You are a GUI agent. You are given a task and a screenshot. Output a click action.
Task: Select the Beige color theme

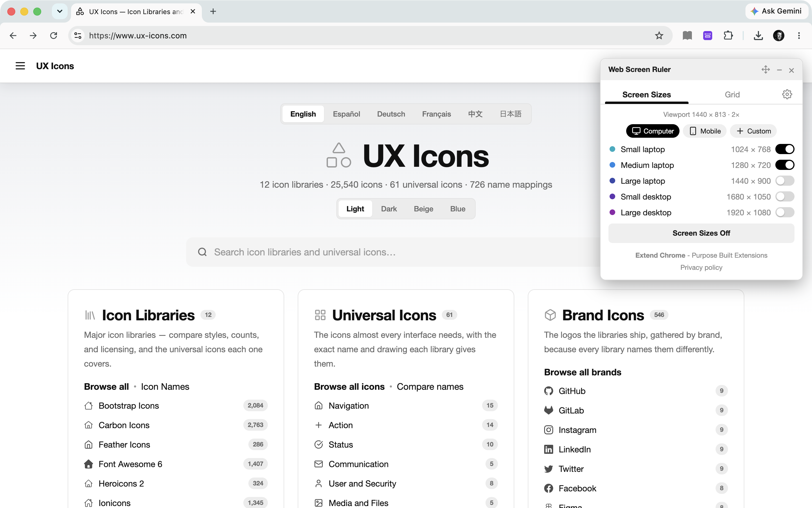423,209
